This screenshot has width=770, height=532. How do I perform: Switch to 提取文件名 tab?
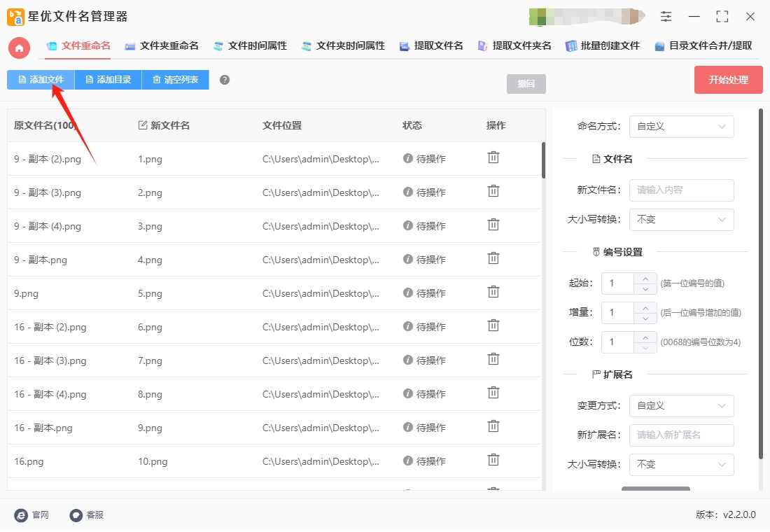point(431,45)
